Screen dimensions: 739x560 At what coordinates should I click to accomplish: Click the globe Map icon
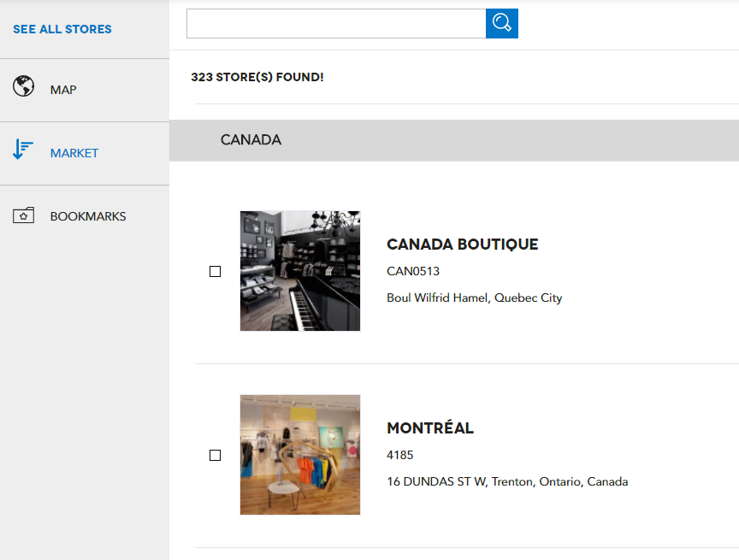click(23, 86)
